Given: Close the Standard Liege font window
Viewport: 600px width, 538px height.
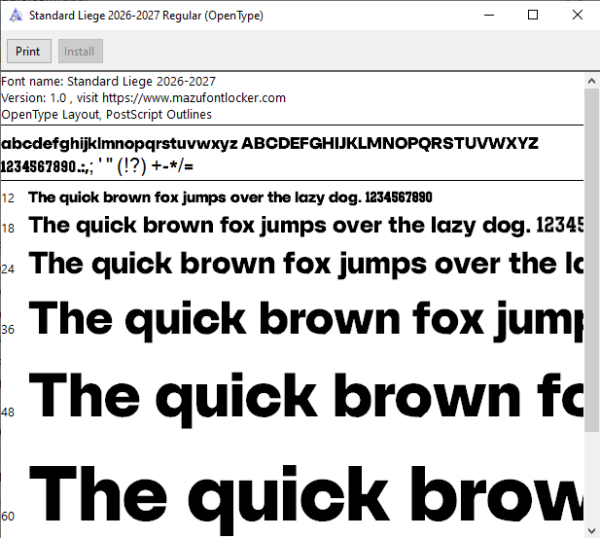Looking at the screenshot, I should [577, 15].
